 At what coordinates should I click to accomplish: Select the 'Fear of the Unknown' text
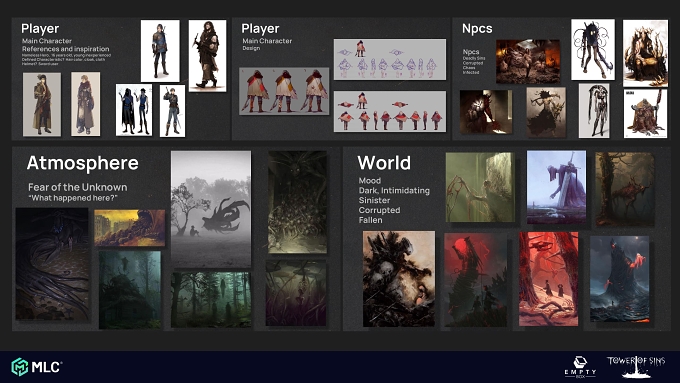click(x=78, y=187)
